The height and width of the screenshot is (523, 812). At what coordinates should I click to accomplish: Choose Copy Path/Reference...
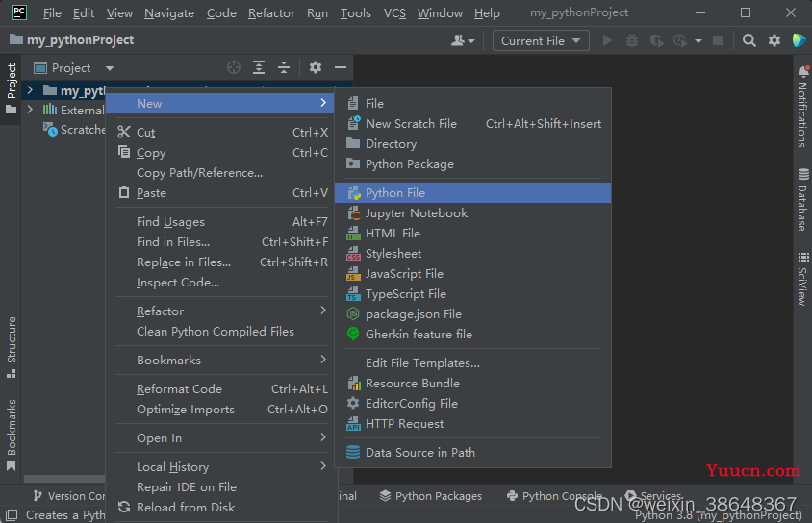click(x=220, y=173)
